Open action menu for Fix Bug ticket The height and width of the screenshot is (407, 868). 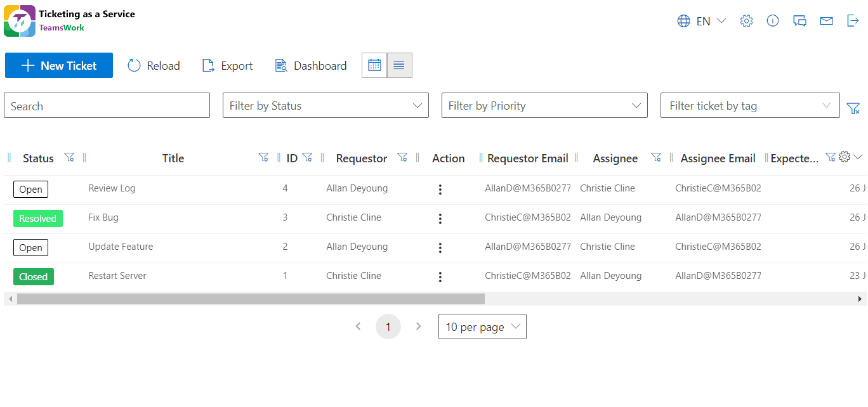[440, 219]
